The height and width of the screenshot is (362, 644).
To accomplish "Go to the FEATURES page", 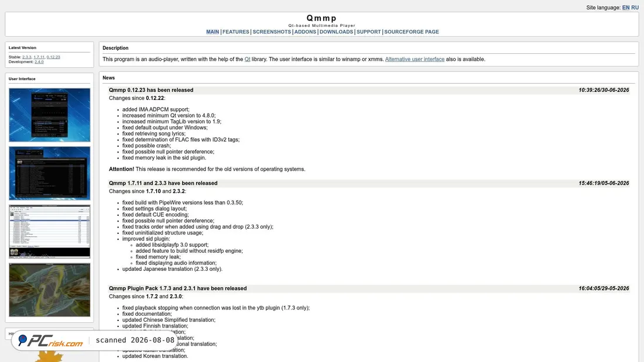I will coord(236,32).
